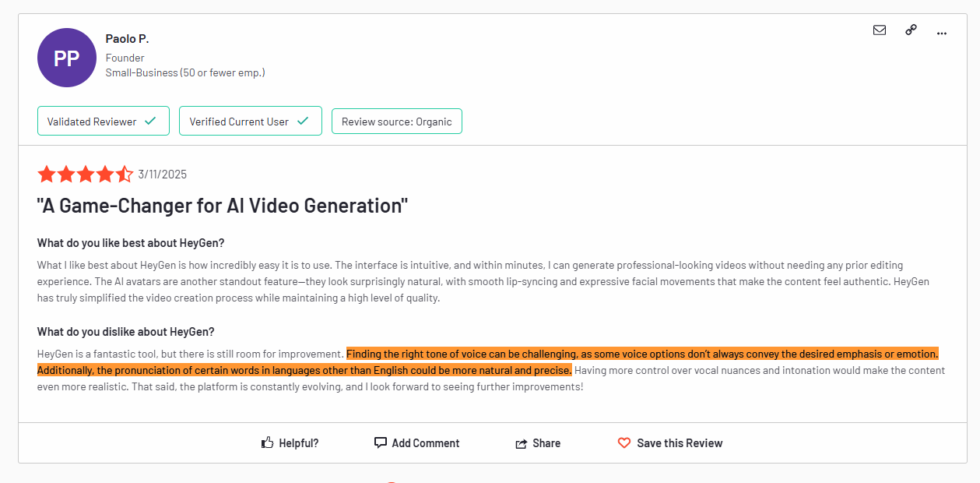Click the Validated Reviewer checkmark icon
Image resolution: width=980 pixels, height=483 pixels.
[x=151, y=121]
